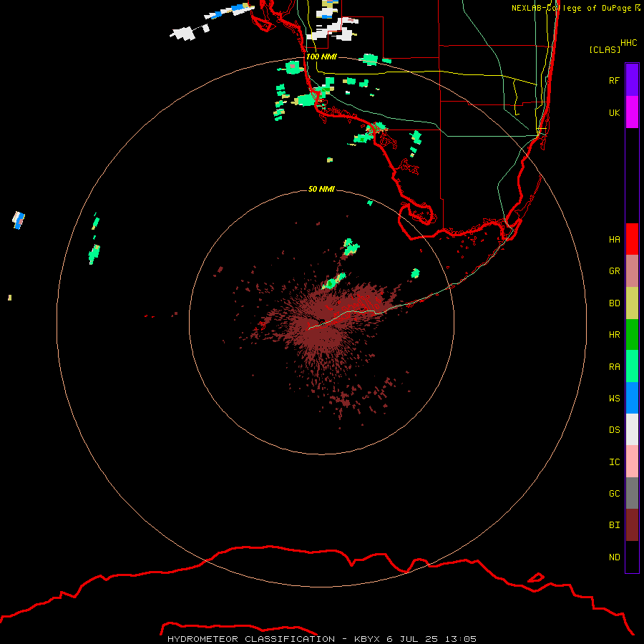Click the ND legend label
The height and width of the screenshot is (644, 644).
pos(615,557)
